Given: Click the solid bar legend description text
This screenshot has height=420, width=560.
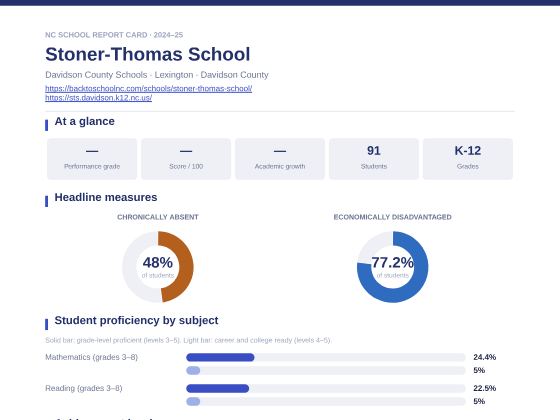Looking at the screenshot, I should point(188,340).
